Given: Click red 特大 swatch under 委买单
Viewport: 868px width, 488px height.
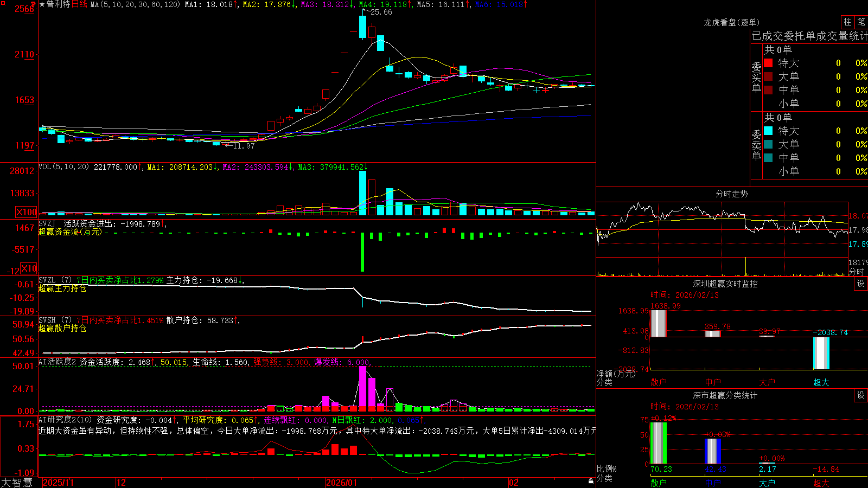Looking at the screenshot, I should (768, 63).
